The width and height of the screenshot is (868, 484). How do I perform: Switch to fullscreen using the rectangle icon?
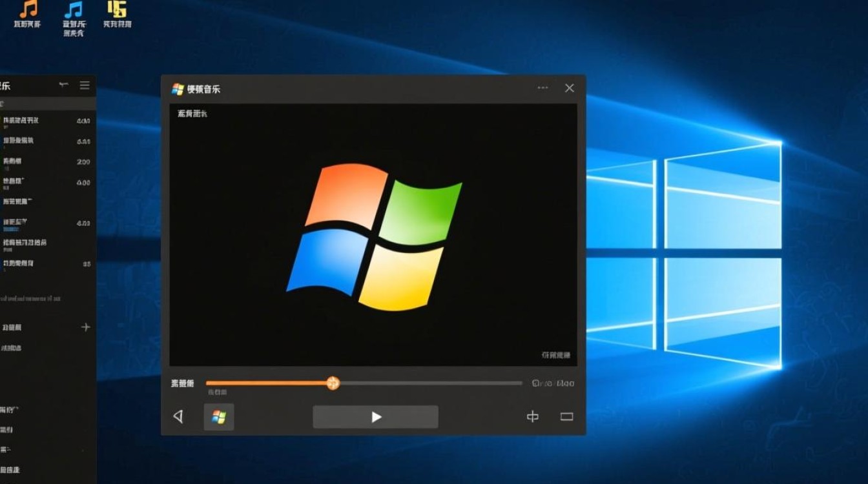566,417
